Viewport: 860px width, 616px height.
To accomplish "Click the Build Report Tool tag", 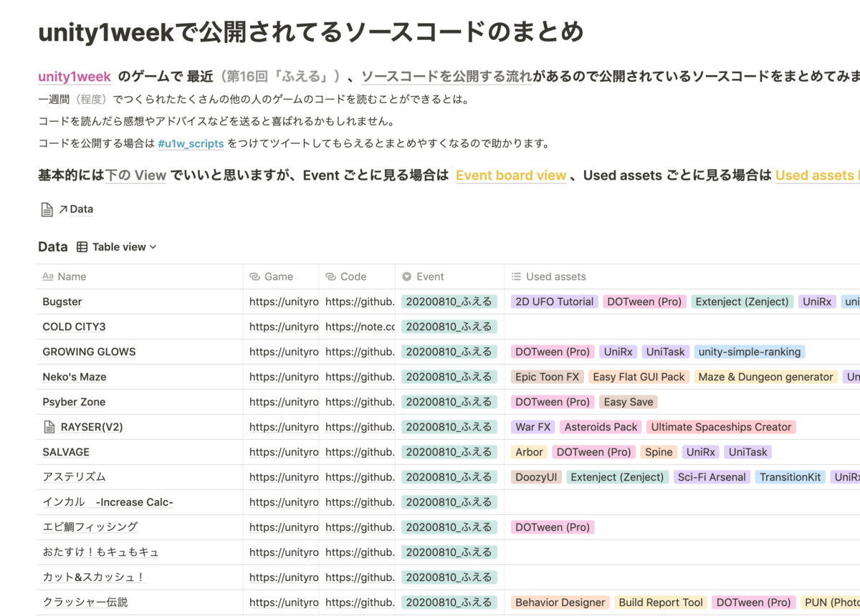I will click(x=660, y=602).
